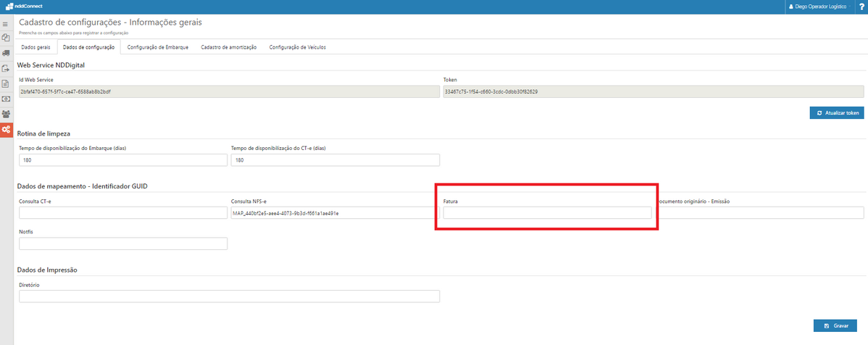Click the Notfis input field
Screen dimensions: 868x345
(x=123, y=244)
